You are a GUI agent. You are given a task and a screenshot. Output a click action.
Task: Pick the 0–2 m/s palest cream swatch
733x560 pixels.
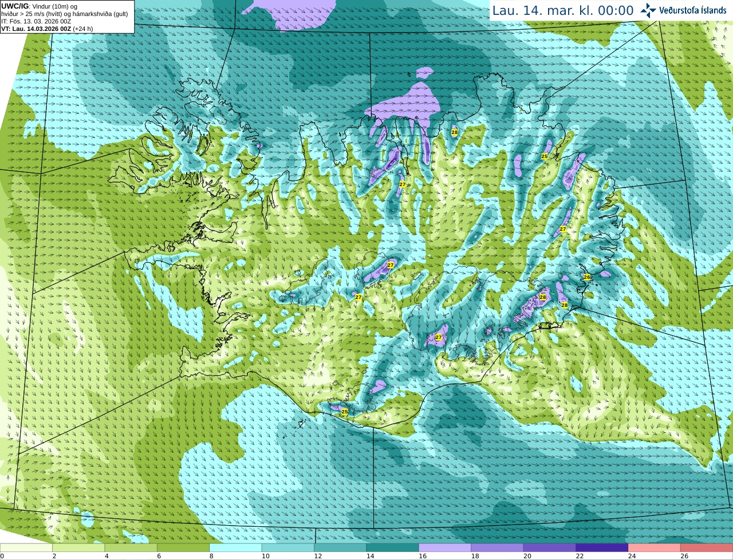26,547
